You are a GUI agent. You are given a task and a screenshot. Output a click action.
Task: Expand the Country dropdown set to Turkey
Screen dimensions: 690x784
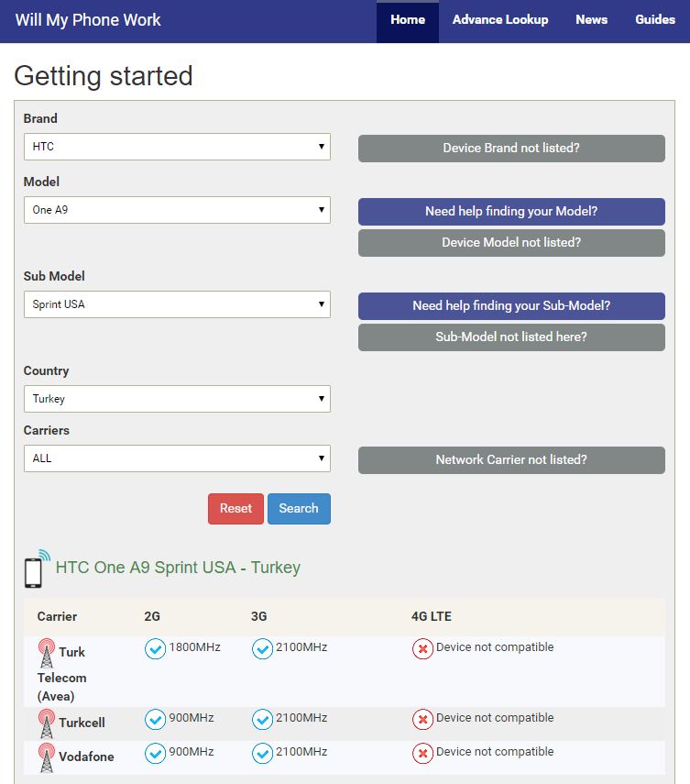pyautogui.click(x=177, y=399)
